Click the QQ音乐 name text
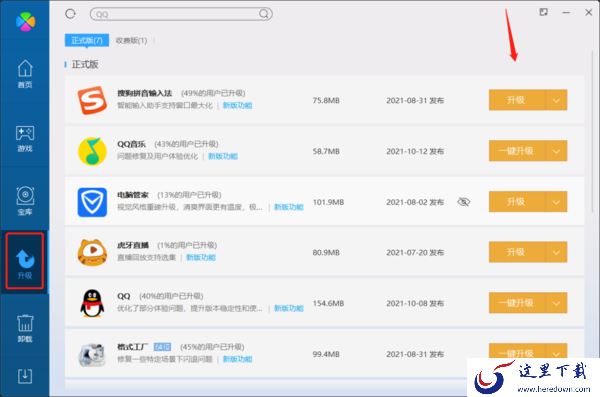The image size is (600, 397). [131, 144]
